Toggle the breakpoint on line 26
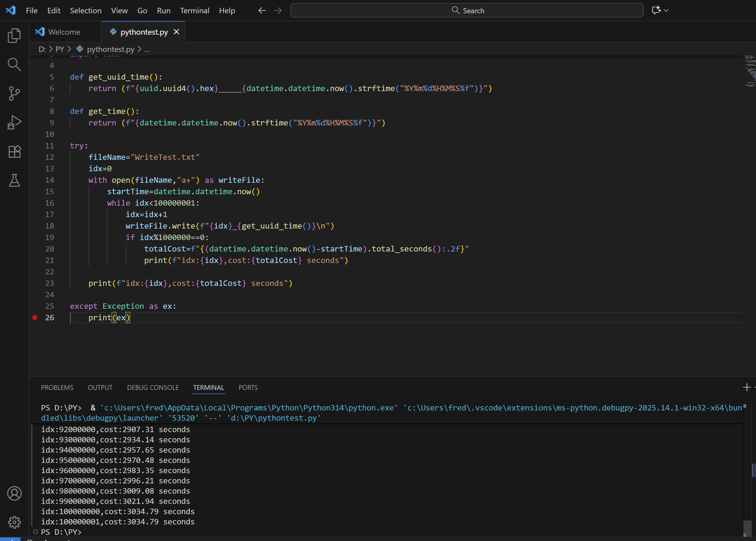The image size is (756, 541). 35,318
